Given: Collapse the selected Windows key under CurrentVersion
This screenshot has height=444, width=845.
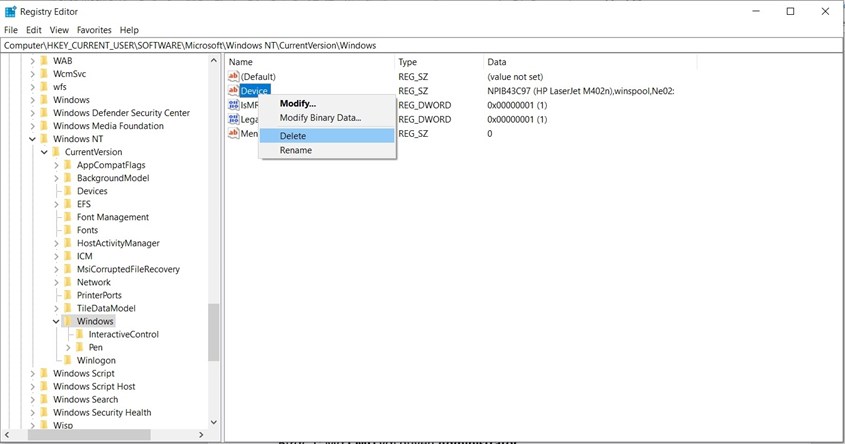Looking at the screenshot, I should (56, 321).
